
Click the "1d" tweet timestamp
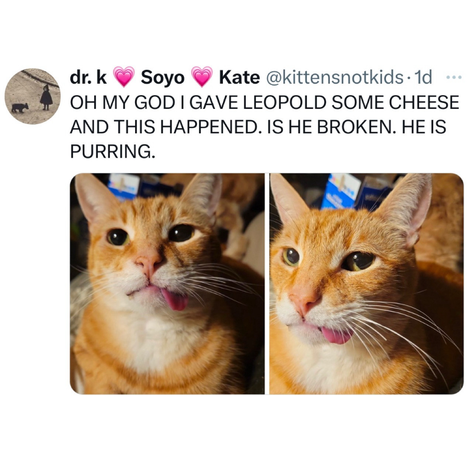(423, 78)
